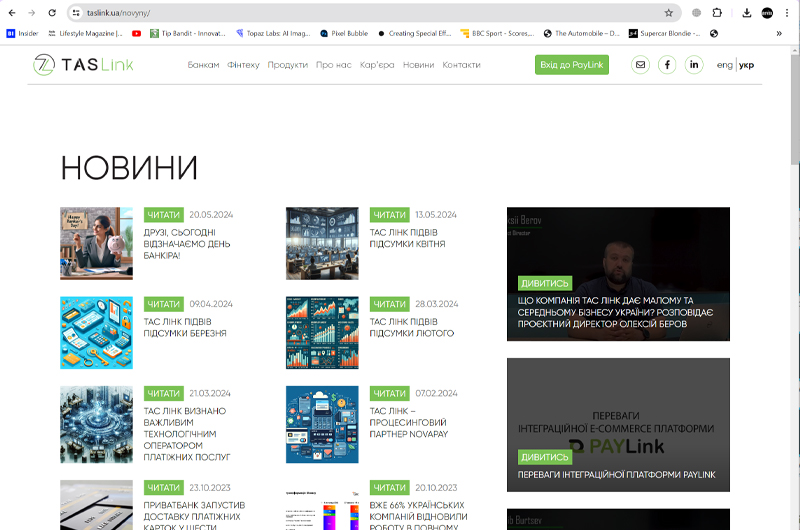The height and width of the screenshot is (530, 800).
Task: Open the Новини menu item
Action: [x=418, y=65]
